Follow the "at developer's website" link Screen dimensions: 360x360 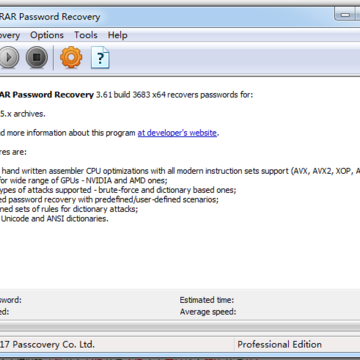177,133
